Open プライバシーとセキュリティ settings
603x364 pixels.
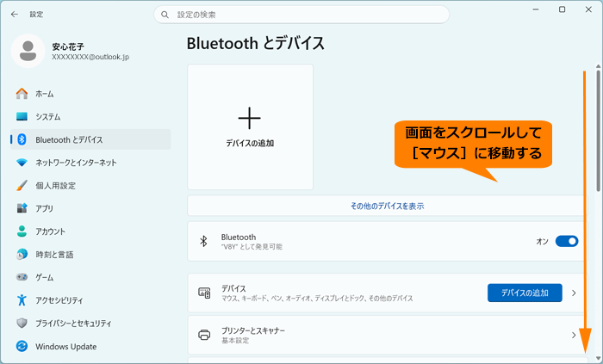[x=90, y=323]
